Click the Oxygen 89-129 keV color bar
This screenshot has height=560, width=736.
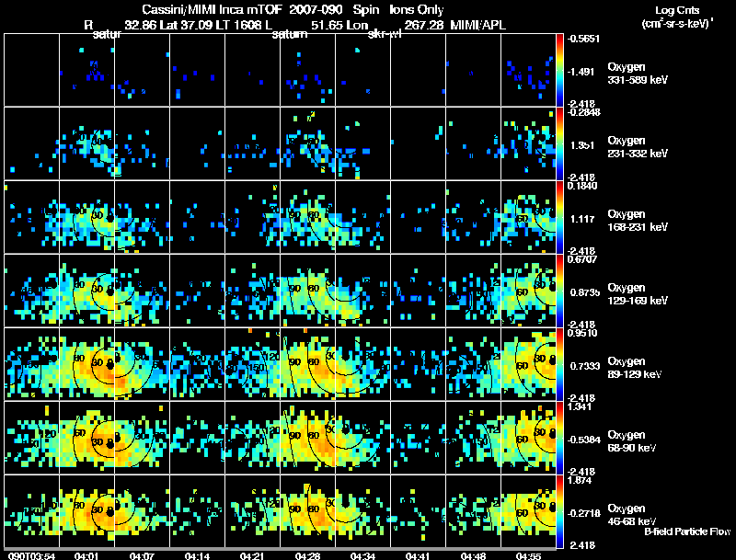[x=559, y=364]
